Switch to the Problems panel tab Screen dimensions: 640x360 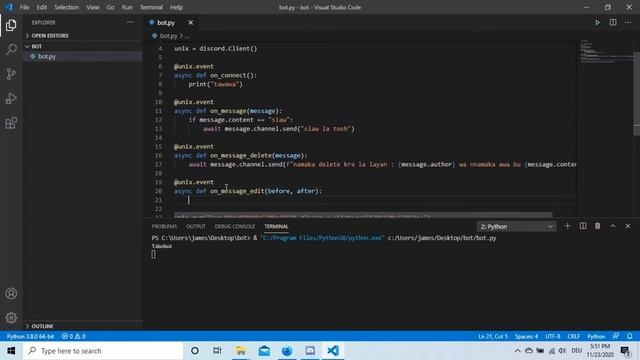[x=164, y=227]
